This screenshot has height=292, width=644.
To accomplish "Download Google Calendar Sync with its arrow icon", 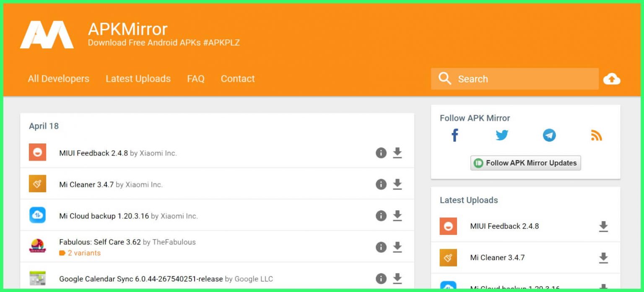I will pyautogui.click(x=397, y=278).
